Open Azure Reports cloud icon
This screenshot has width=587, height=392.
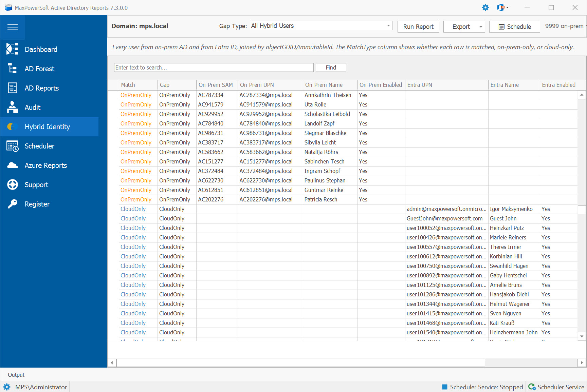(x=13, y=165)
